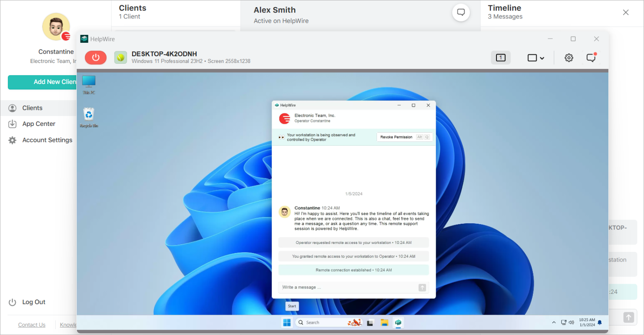Click the Revoke Permission button

[396, 137]
